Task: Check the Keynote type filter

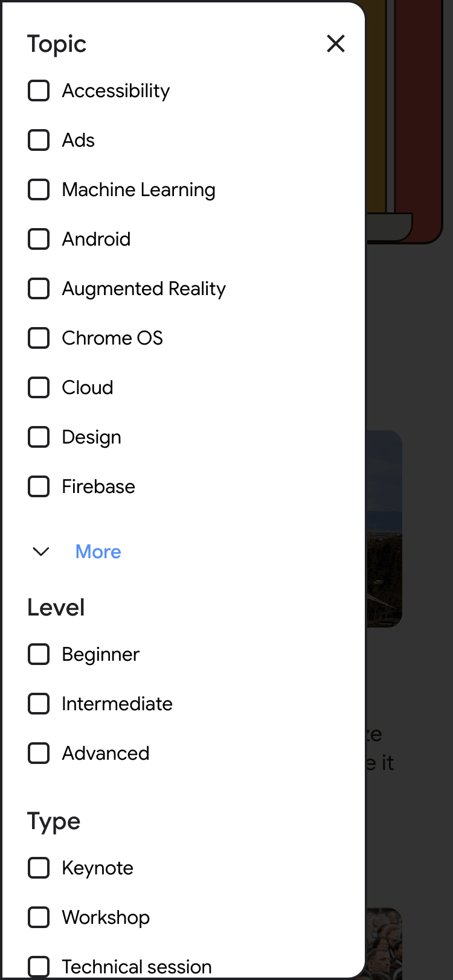Action: point(39,868)
